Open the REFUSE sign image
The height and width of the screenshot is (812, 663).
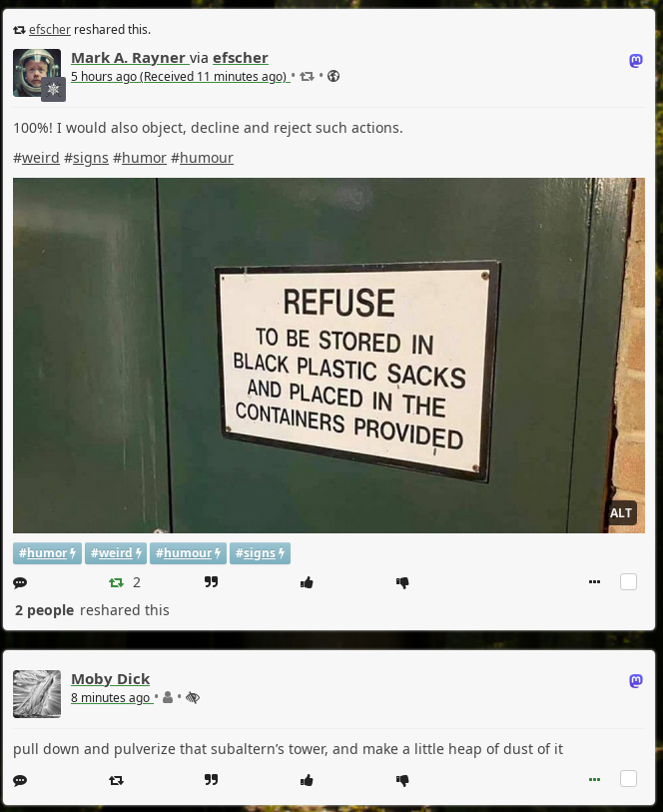click(329, 356)
